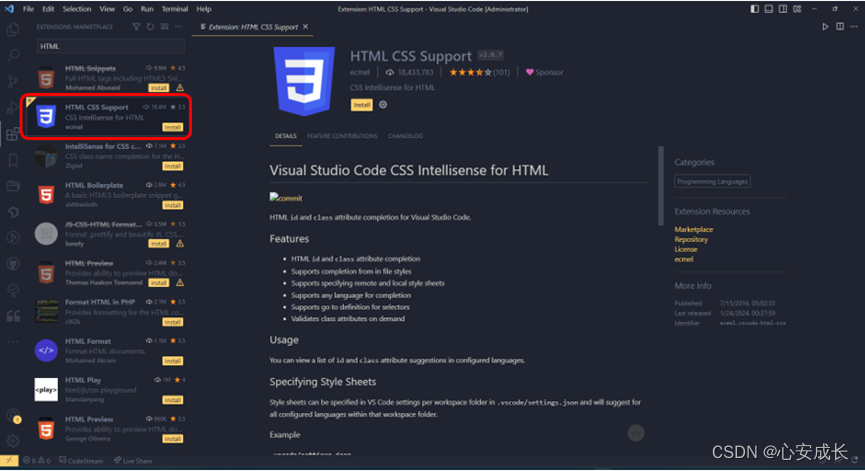This screenshot has height=471, width=865.
Task: Open the Extensions view in activity bar
Action: coord(13,134)
